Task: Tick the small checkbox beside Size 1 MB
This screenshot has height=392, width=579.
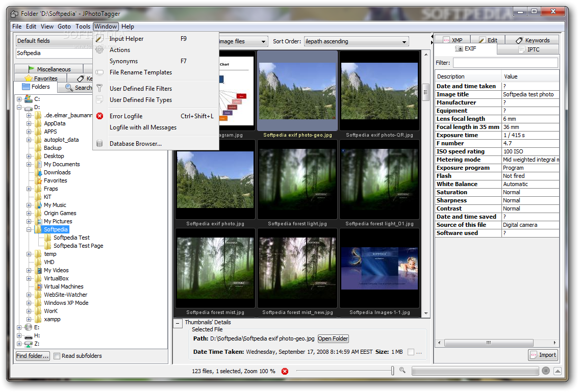Action: tap(411, 352)
